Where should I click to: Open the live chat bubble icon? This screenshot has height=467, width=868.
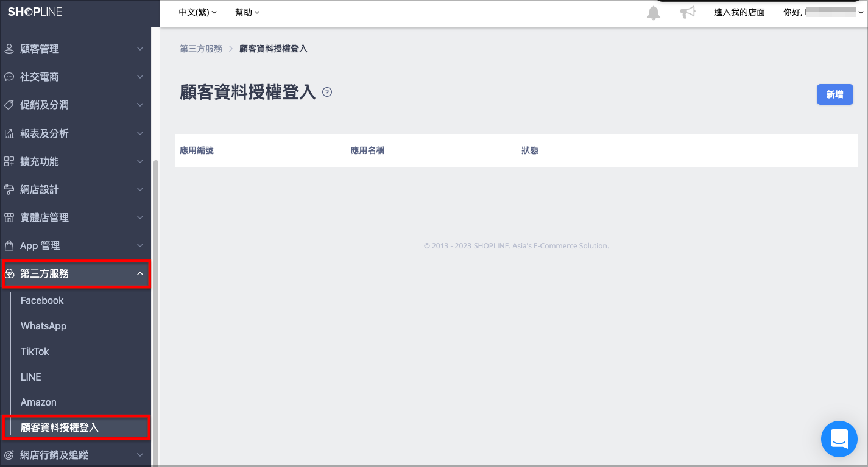point(839,438)
